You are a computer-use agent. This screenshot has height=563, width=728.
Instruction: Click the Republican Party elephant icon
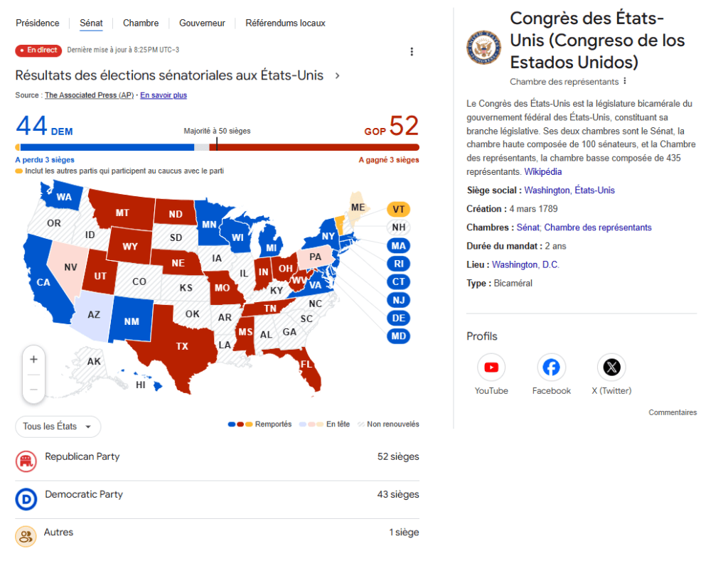pyautogui.click(x=26, y=462)
